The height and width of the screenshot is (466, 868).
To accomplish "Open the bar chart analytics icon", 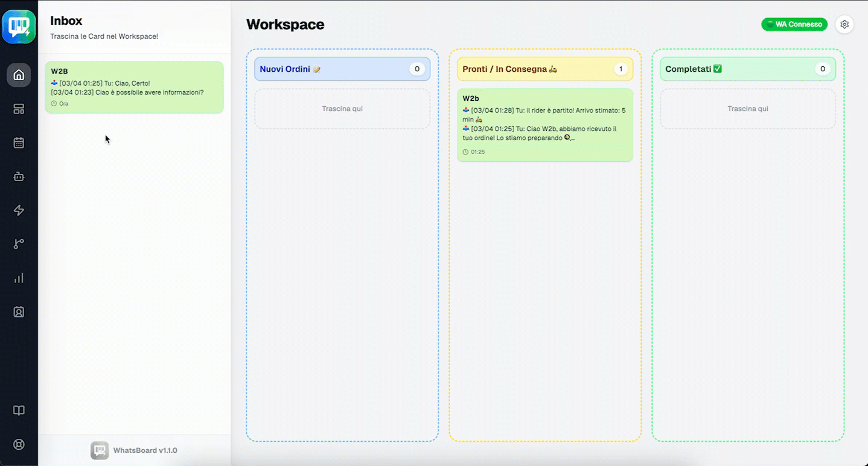I will (19, 278).
